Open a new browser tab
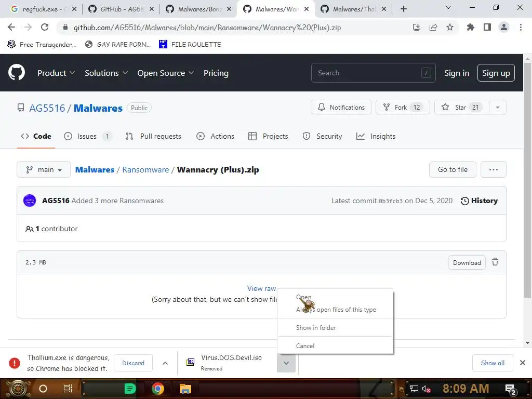The image size is (532, 399). coord(403,9)
